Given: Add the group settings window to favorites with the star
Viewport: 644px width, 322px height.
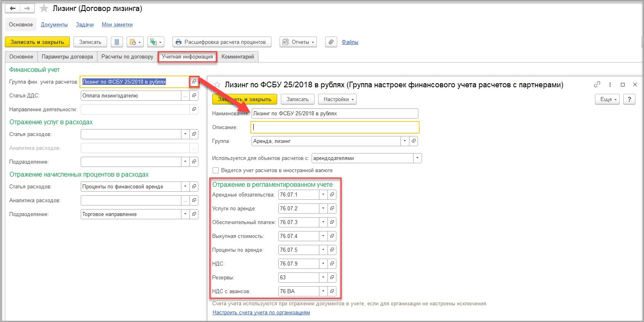Looking at the screenshot, I should click(x=217, y=84).
